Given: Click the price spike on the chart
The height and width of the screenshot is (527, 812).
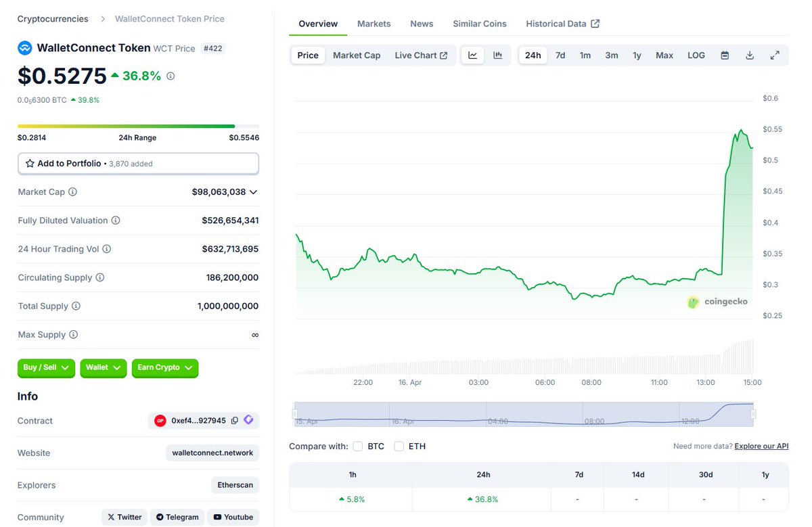Looking at the screenshot, I should point(742,131).
